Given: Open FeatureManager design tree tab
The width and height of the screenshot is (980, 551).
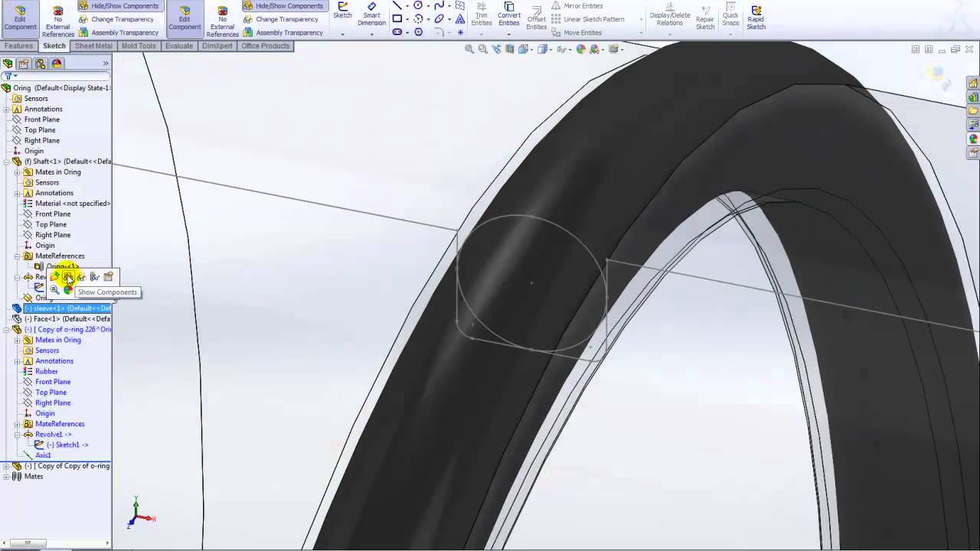Looking at the screenshot, I should tap(8, 64).
